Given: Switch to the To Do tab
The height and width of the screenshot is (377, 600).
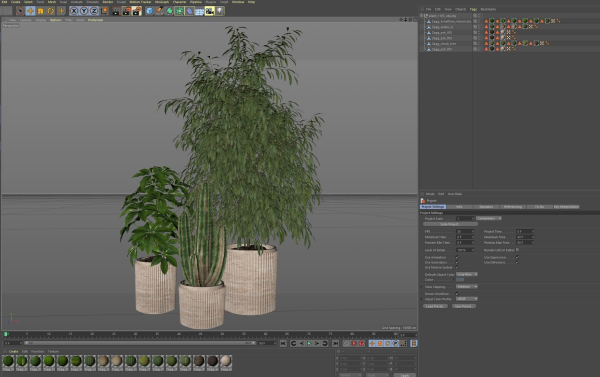Looking at the screenshot, I should pyautogui.click(x=539, y=207).
